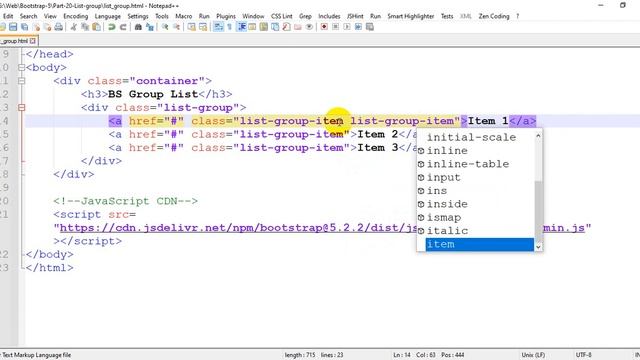Run macro multiple times toolbar icon
Screen dimensions: 640x360
click(x=358, y=27)
